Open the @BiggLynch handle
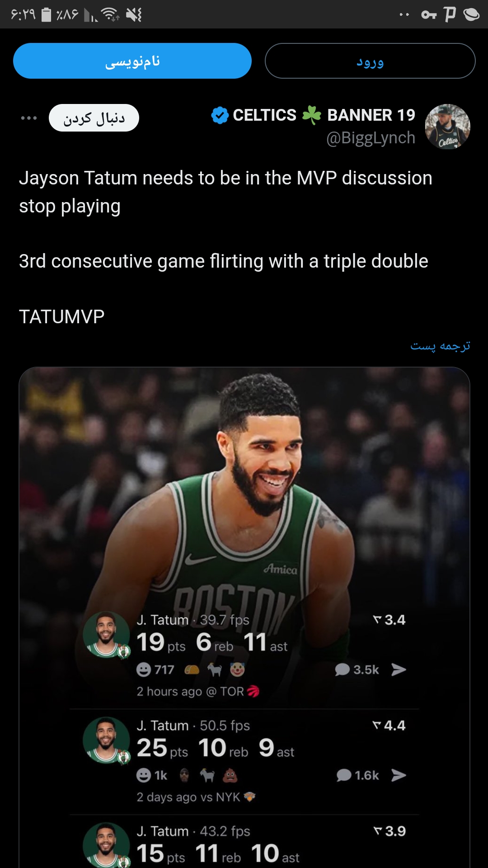This screenshot has height=868, width=488. 371,138
